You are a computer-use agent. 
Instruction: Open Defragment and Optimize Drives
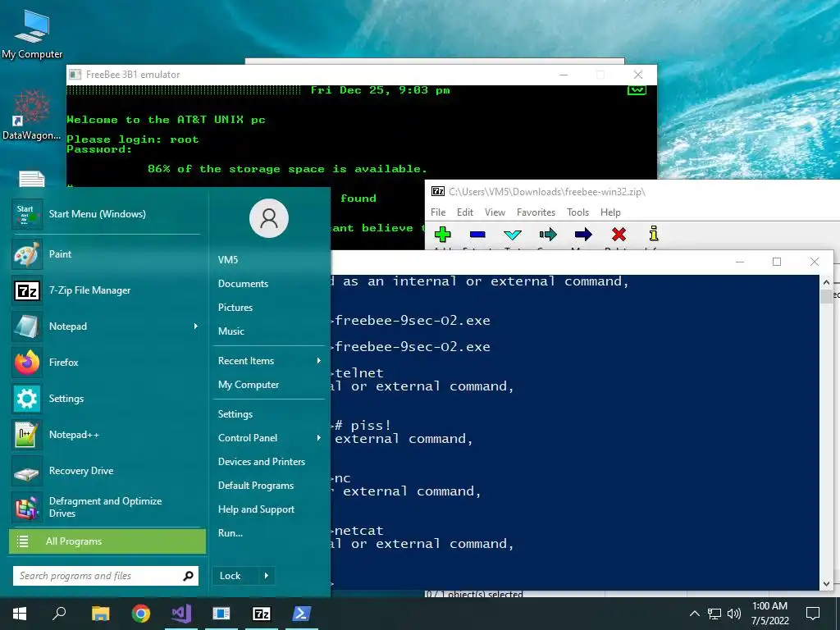106,507
